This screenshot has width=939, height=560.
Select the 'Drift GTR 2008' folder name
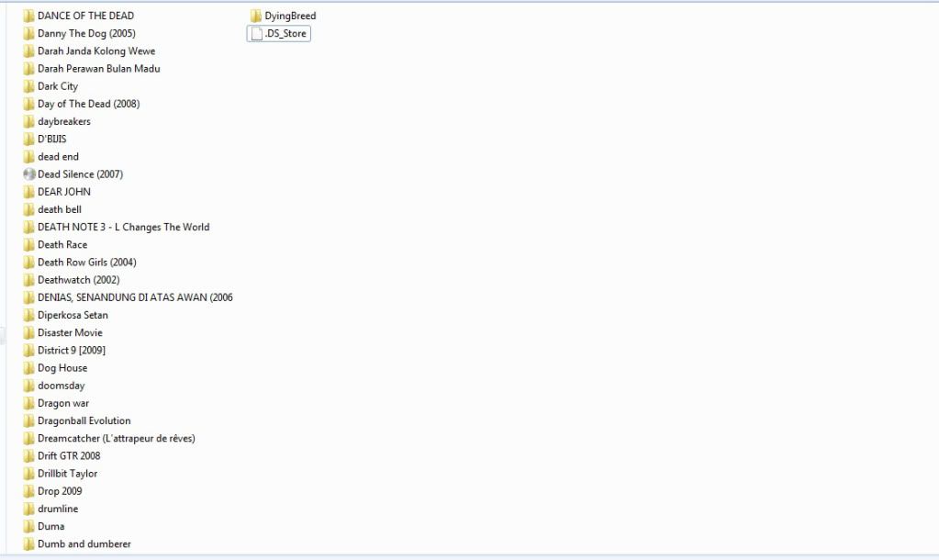[69, 455]
